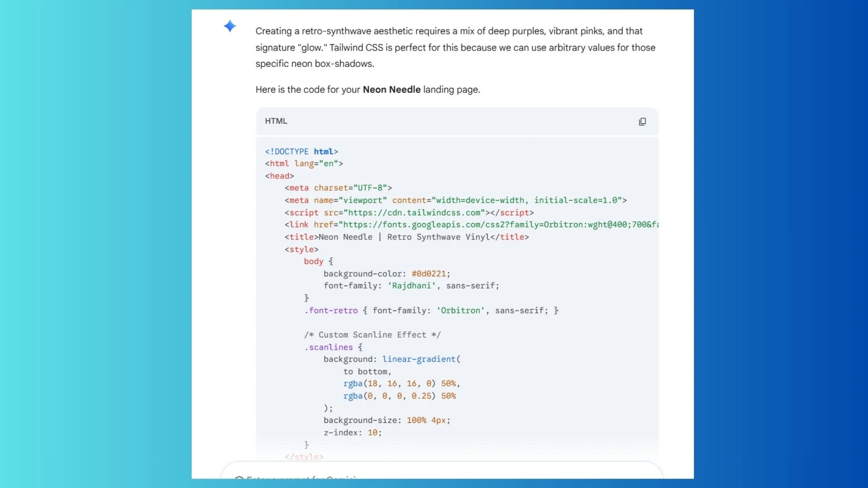The width and height of the screenshot is (868, 488).
Task: Click the bold Neon Needle text
Action: 392,89
